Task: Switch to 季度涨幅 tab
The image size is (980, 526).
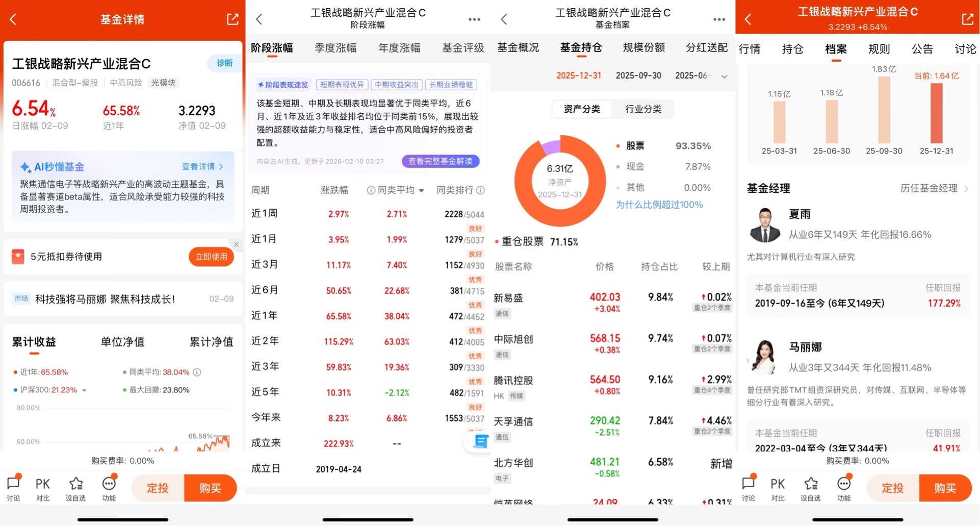Action: 336,48
